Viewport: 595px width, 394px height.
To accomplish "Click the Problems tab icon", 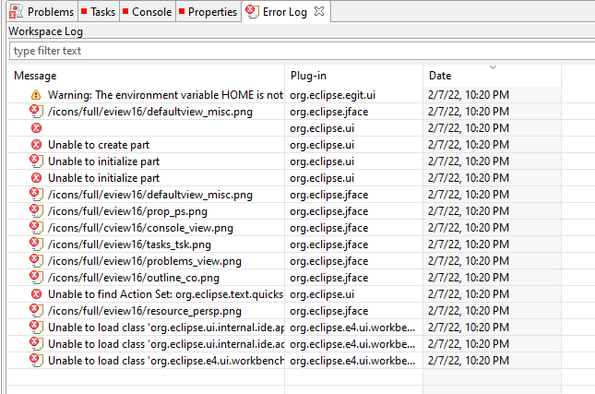I will pyautogui.click(x=16, y=12).
